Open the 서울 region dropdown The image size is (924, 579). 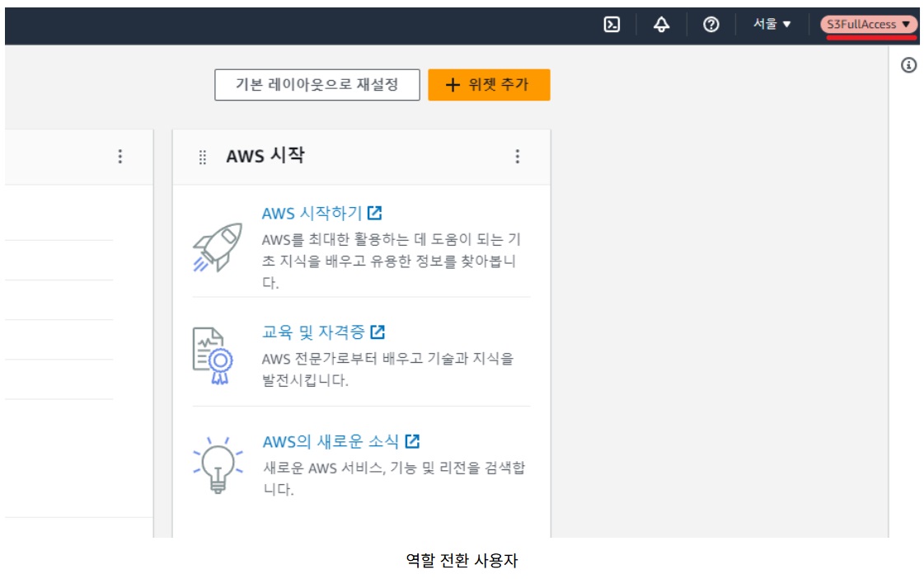(x=772, y=24)
